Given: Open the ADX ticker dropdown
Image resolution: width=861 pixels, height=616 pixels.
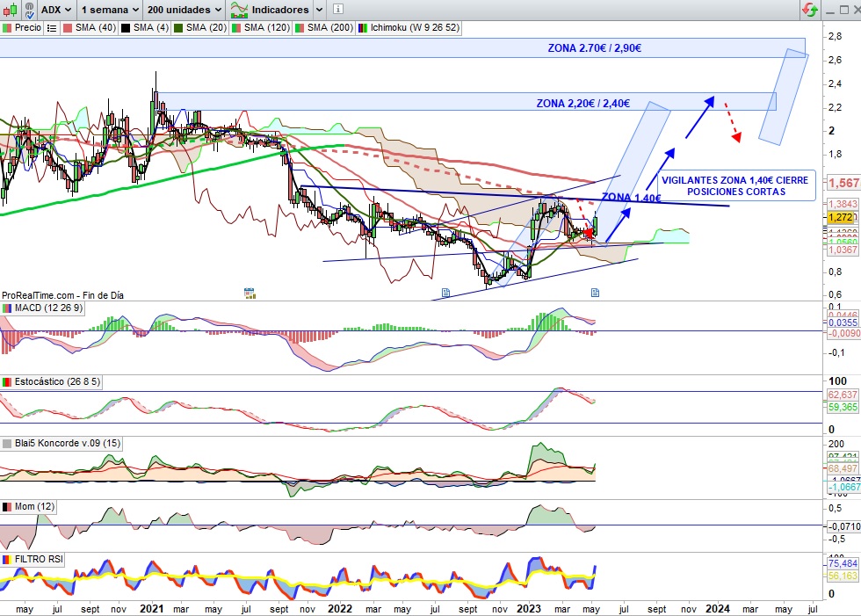Looking at the screenshot, I should coord(58,10).
